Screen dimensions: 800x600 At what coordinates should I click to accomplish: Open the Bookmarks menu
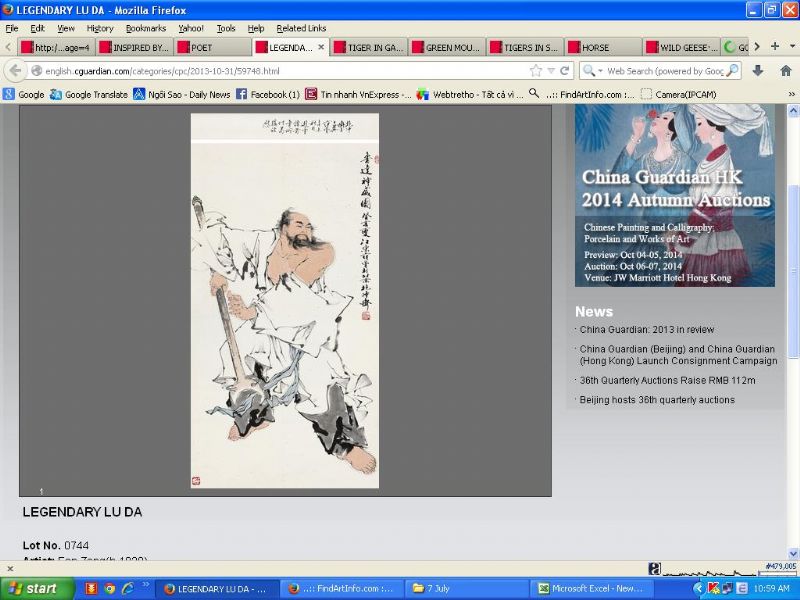[145, 28]
